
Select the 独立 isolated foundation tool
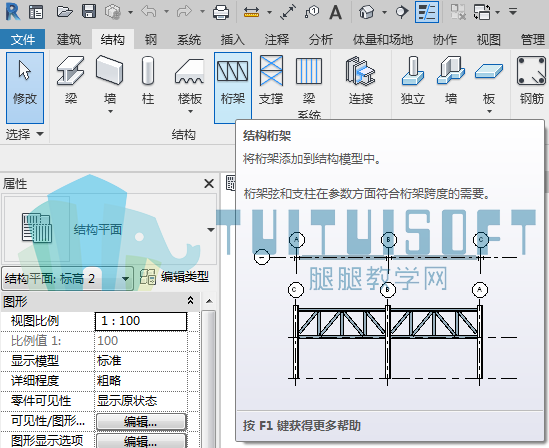point(413,80)
